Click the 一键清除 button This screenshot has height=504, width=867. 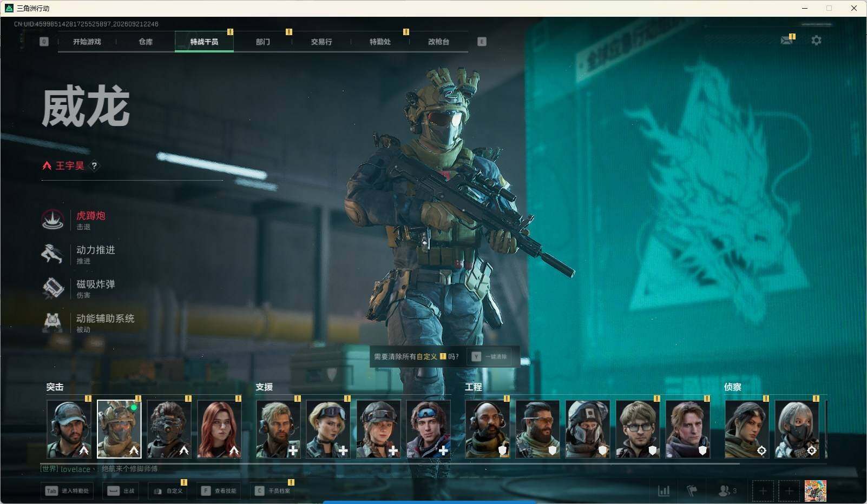[490, 357]
